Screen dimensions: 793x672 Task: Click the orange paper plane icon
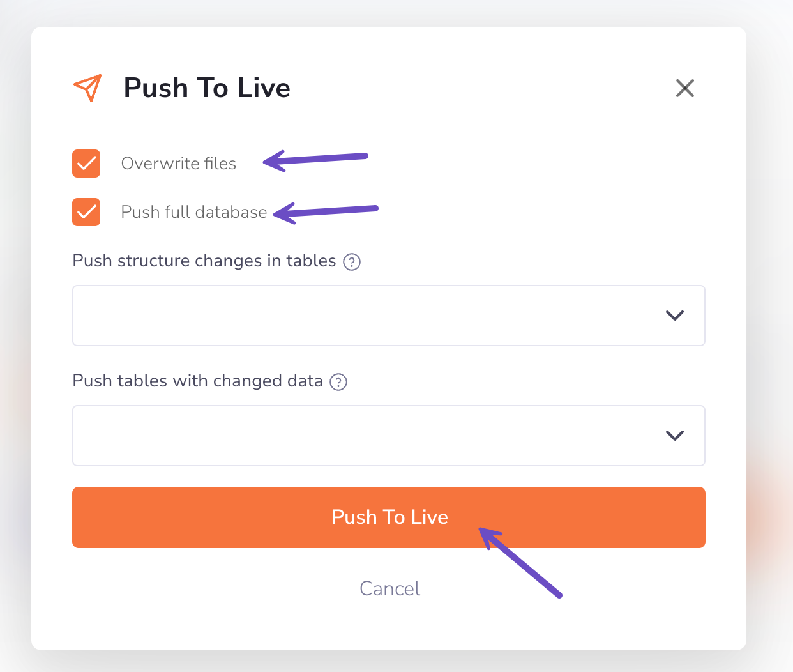[x=88, y=88]
